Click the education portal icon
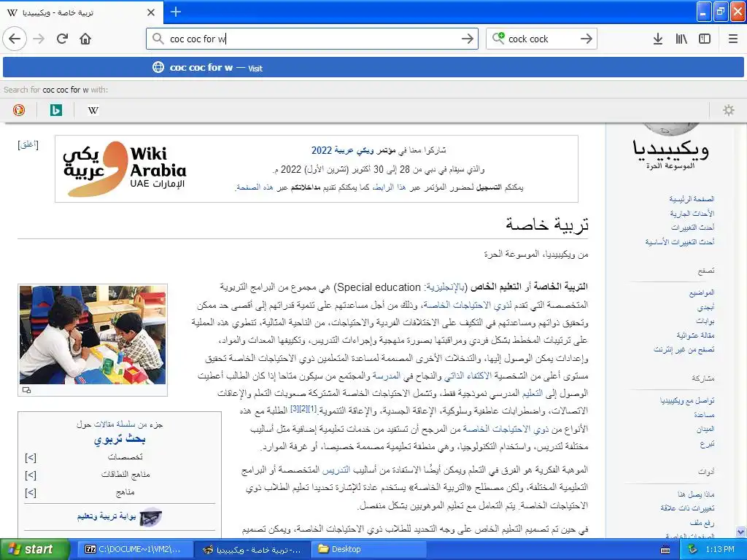The image size is (747, 560). coord(151,517)
